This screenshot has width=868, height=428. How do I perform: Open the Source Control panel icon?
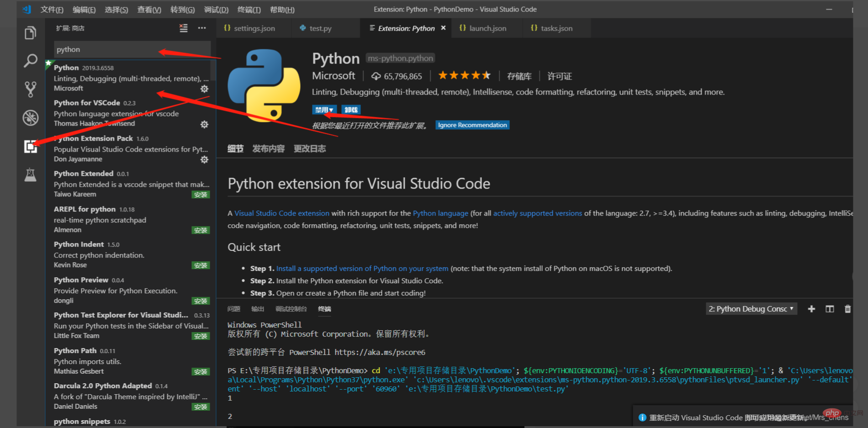(x=30, y=89)
